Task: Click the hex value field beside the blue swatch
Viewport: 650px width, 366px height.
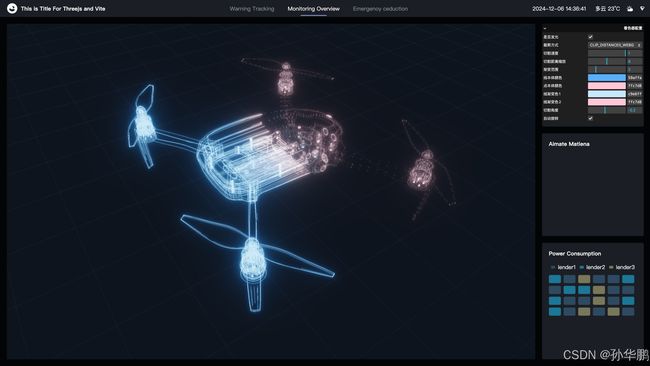Action: [635, 78]
